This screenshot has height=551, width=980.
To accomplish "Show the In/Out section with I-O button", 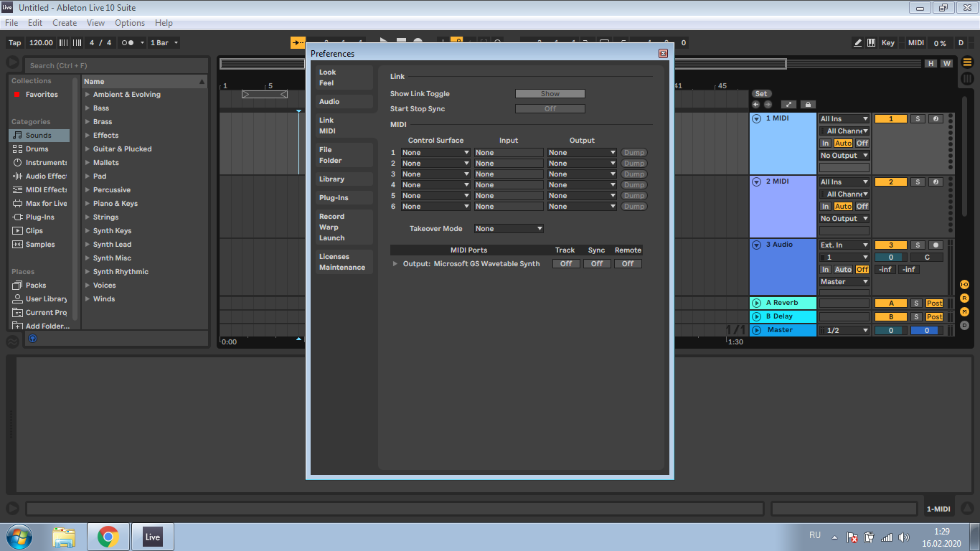I will (x=964, y=285).
